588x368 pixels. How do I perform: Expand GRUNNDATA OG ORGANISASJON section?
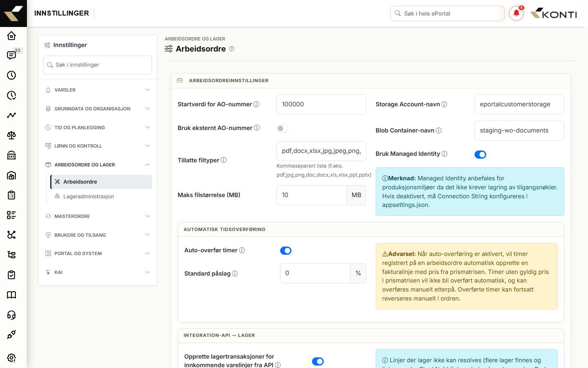tap(98, 109)
